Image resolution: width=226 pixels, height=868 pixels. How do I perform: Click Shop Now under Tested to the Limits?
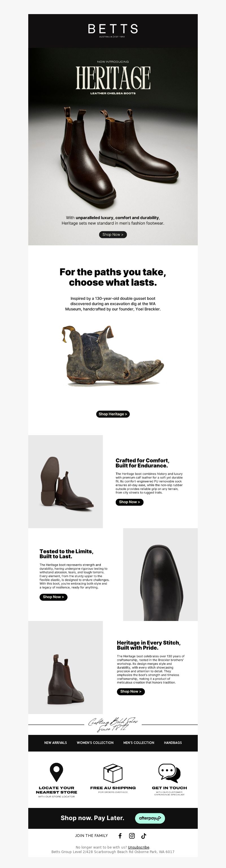pyautogui.click(x=53, y=597)
